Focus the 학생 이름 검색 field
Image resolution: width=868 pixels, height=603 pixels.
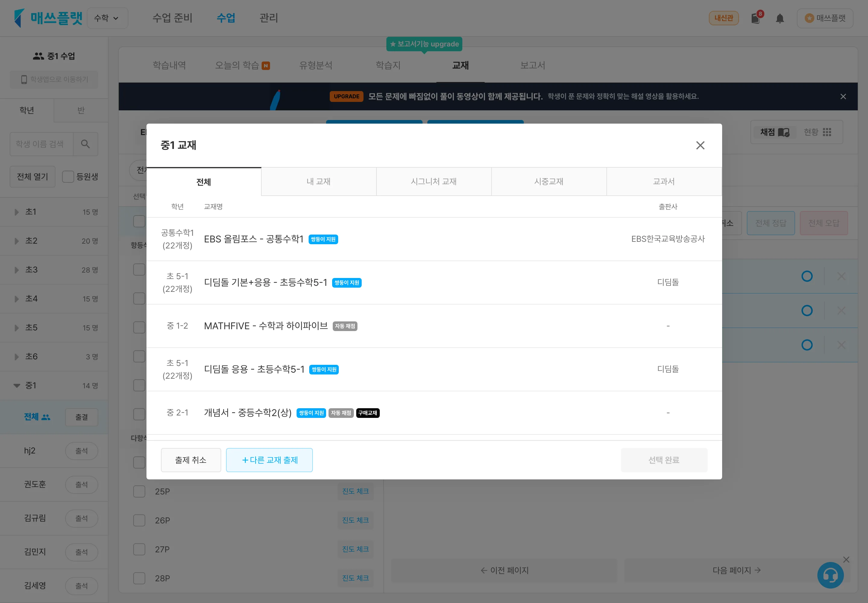(42, 144)
